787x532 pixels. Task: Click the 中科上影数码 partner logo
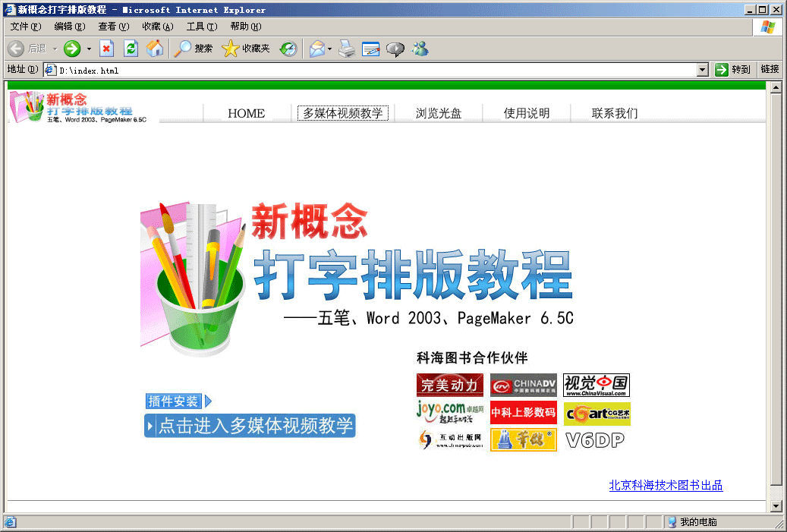524,413
